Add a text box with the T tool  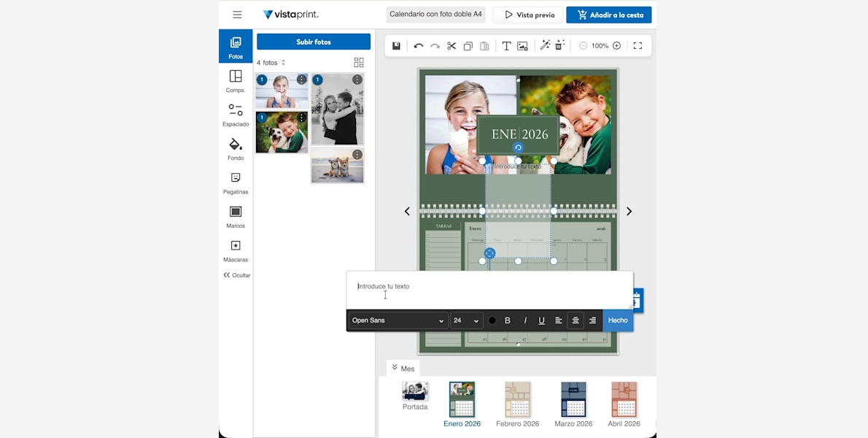[x=506, y=46]
